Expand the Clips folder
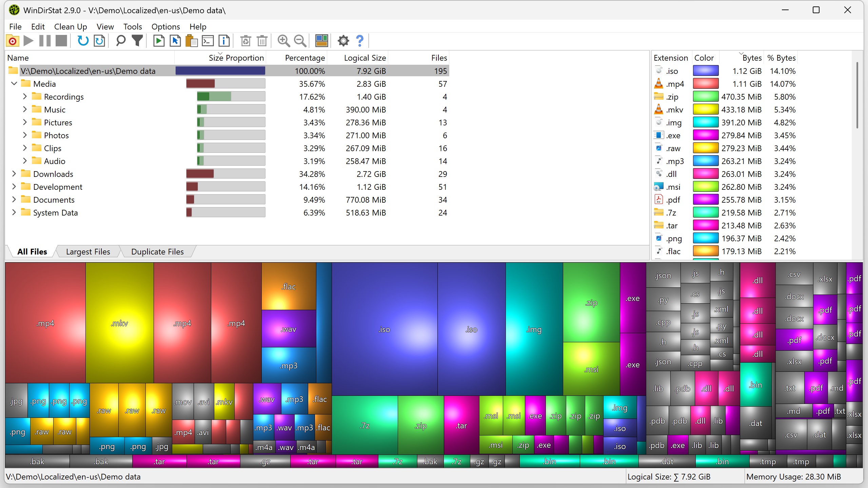This screenshot has height=488, width=868. 25,148
